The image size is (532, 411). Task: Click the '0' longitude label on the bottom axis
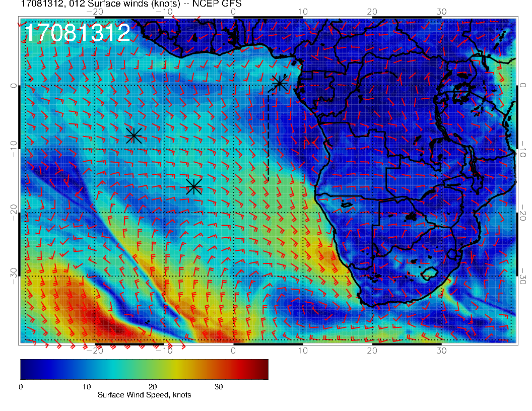pyautogui.click(x=233, y=351)
